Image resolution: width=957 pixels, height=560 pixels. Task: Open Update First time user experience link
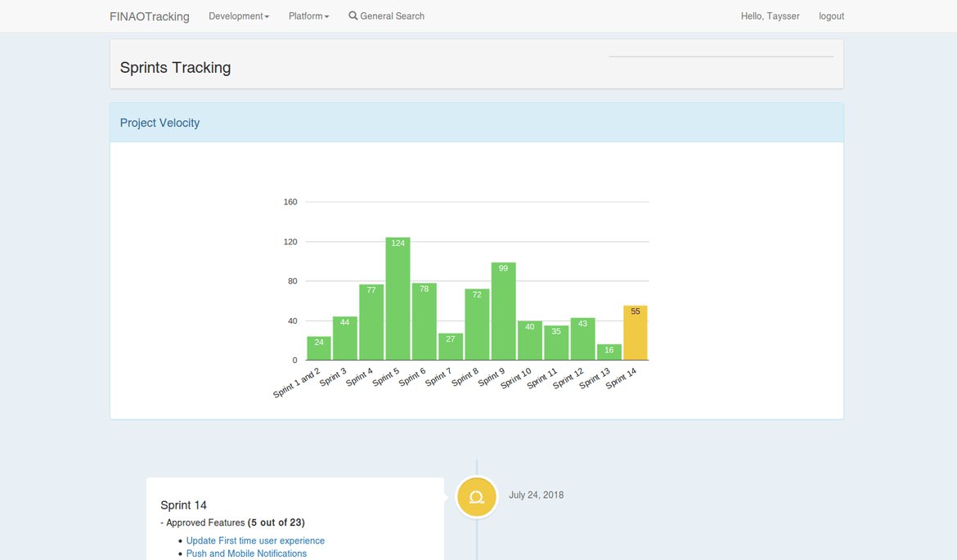255,540
